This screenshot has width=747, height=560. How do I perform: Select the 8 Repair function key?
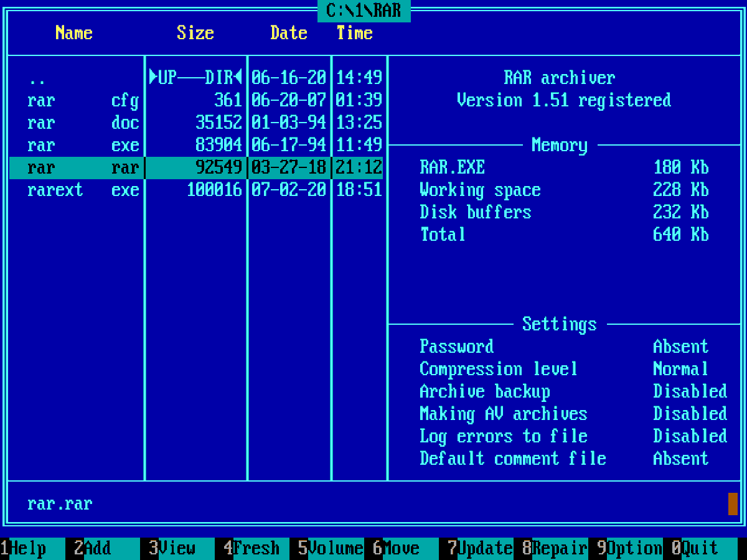[555, 548]
